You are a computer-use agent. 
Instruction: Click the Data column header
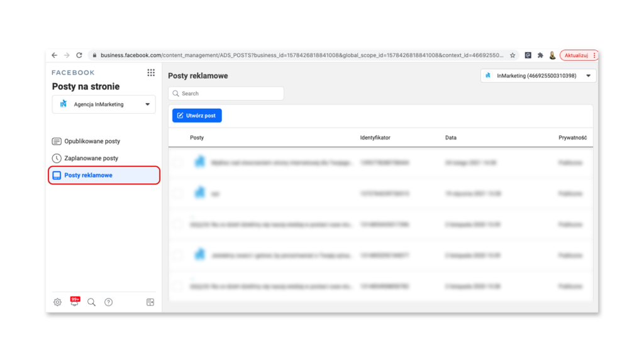click(x=450, y=138)
